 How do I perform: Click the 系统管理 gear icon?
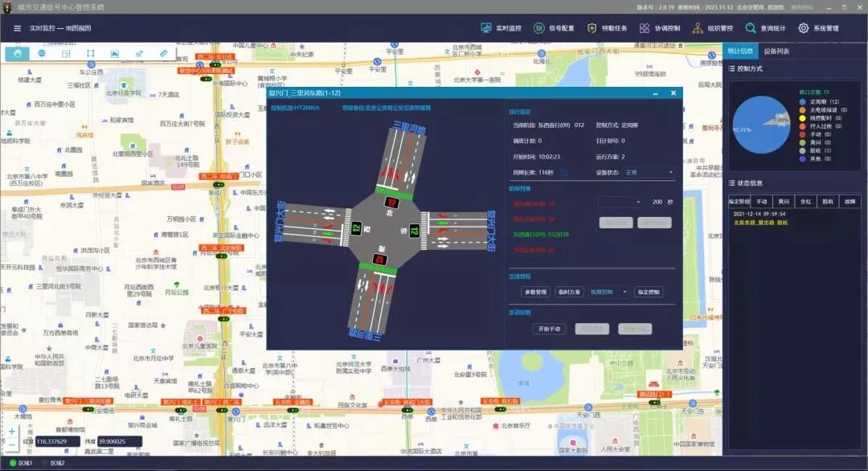(x=803, y=27)
